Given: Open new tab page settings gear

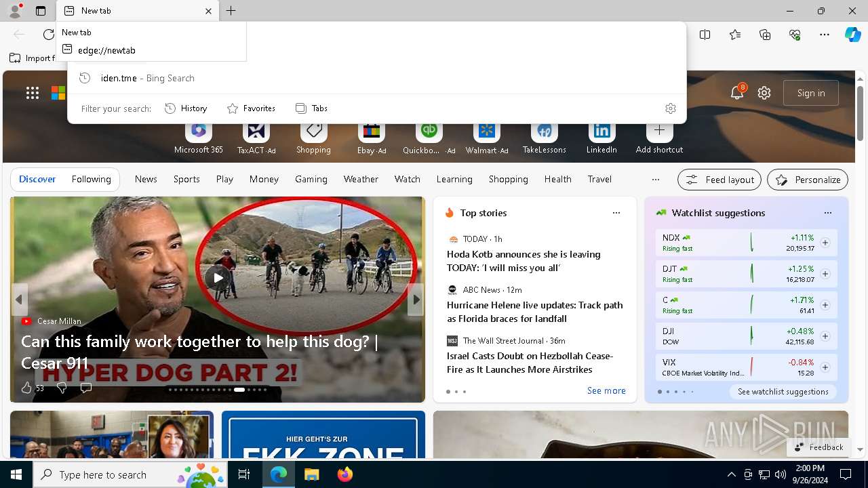Looking at the screenshot, I should pyautogui.click(x=764, y=94).
